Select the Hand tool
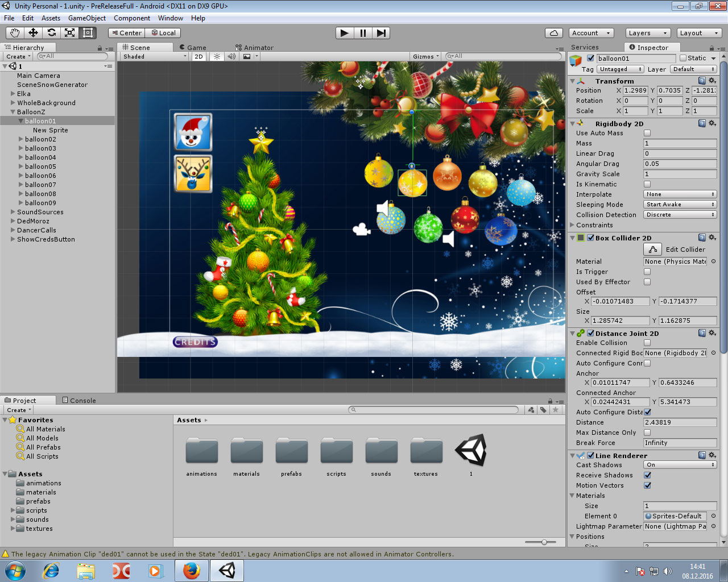Viewport: 728px width, 582px height. (x=15, y=33)
